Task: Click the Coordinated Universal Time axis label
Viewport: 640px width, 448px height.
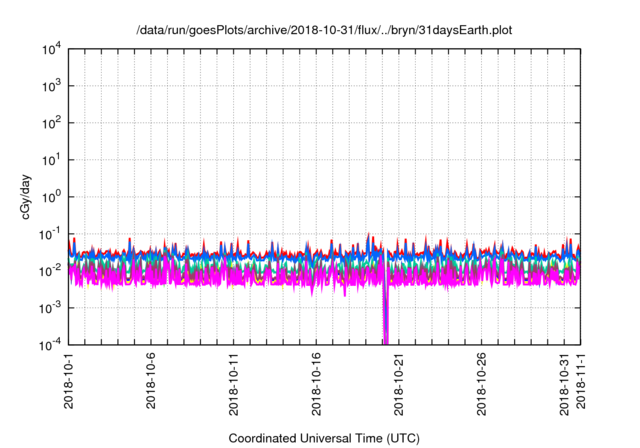Action: (x=324, y=438)
